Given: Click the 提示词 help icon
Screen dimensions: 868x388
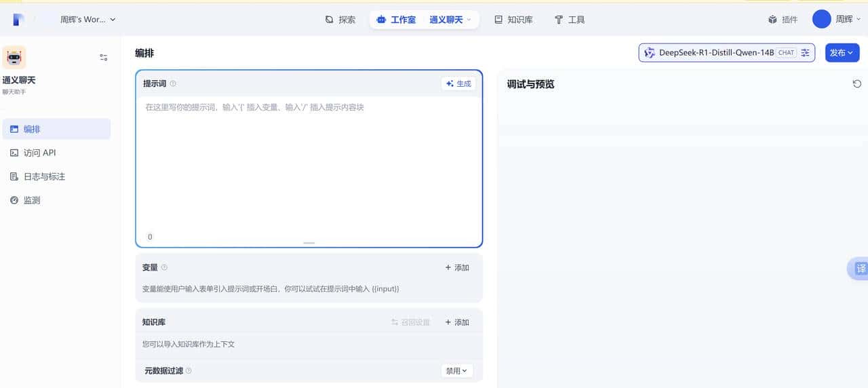Looking at the screenshot, I should pyautogui.click(x=173, y=84).
